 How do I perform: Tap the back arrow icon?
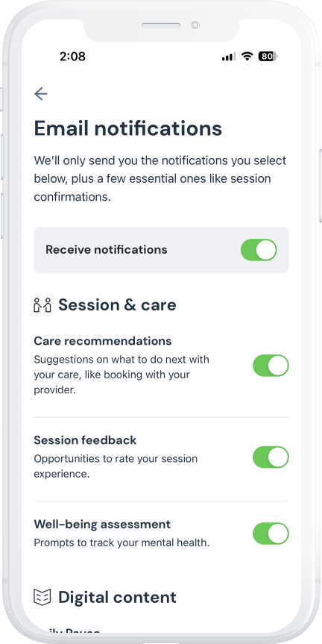click(40, 93)
